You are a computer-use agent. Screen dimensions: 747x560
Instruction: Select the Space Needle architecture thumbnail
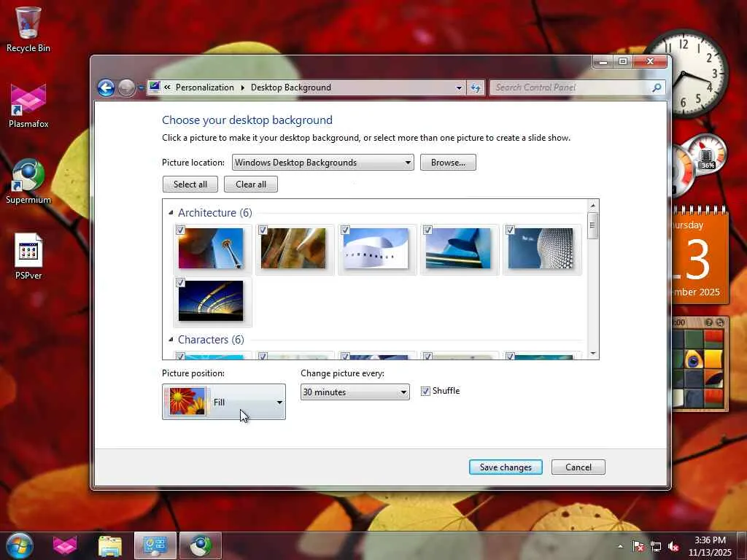tap(211, 249)
